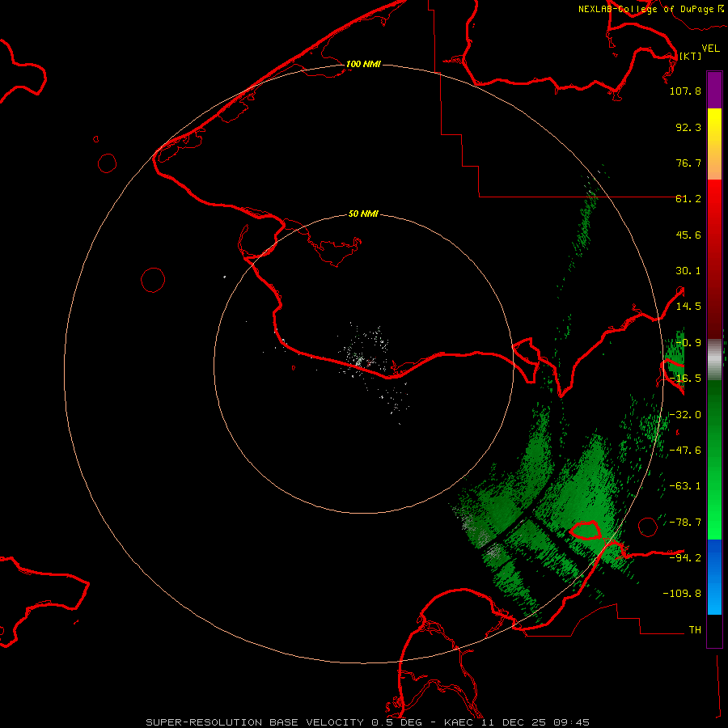Viewport: 728px width, 728px height.
Task: Click the 30.1 legend value
Action: 688,271
